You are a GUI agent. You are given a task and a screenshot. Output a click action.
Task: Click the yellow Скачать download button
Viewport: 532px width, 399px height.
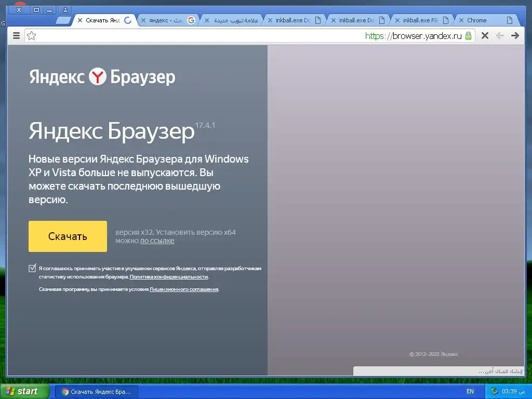click(x=68, y=236)
